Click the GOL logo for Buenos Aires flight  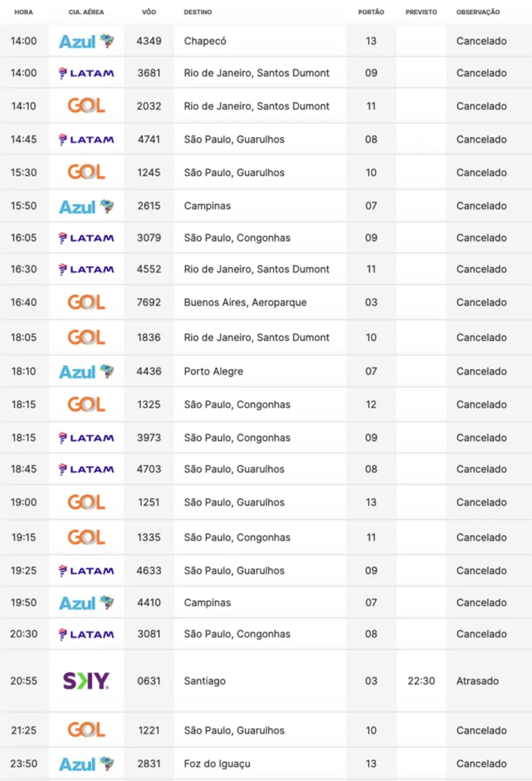pyautogui.click(x=86, y=302)
